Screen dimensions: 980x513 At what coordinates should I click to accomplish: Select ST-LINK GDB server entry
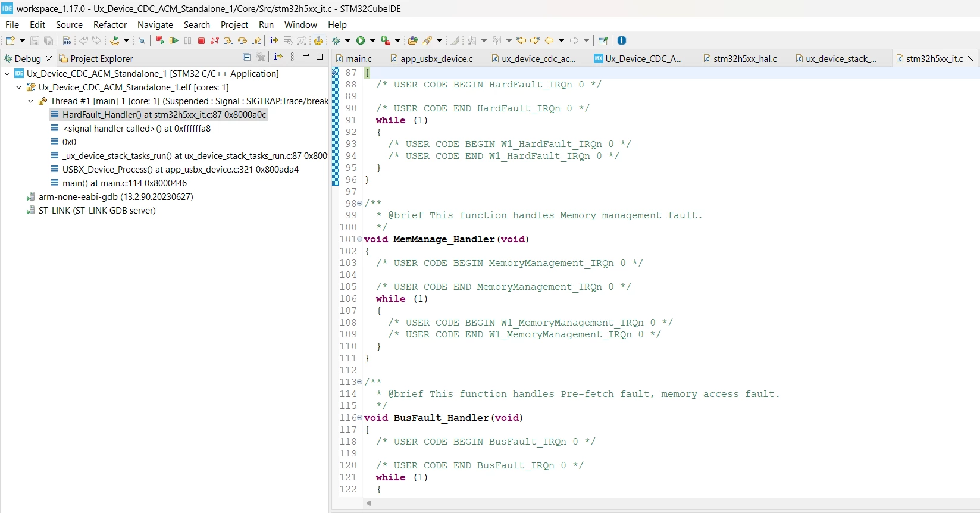pyautogui.click(x=92, y=211)
